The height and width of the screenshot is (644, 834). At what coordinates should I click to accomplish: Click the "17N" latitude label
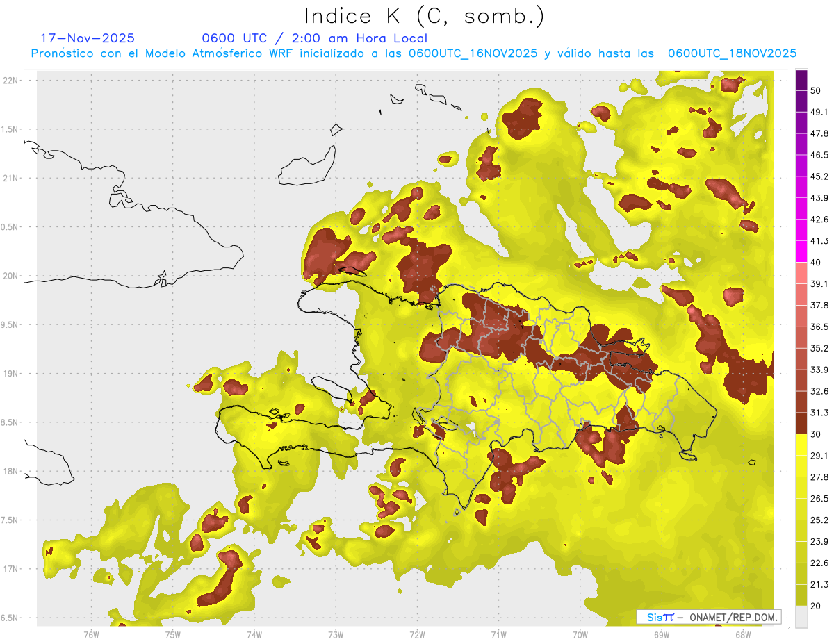click(10, 569)
